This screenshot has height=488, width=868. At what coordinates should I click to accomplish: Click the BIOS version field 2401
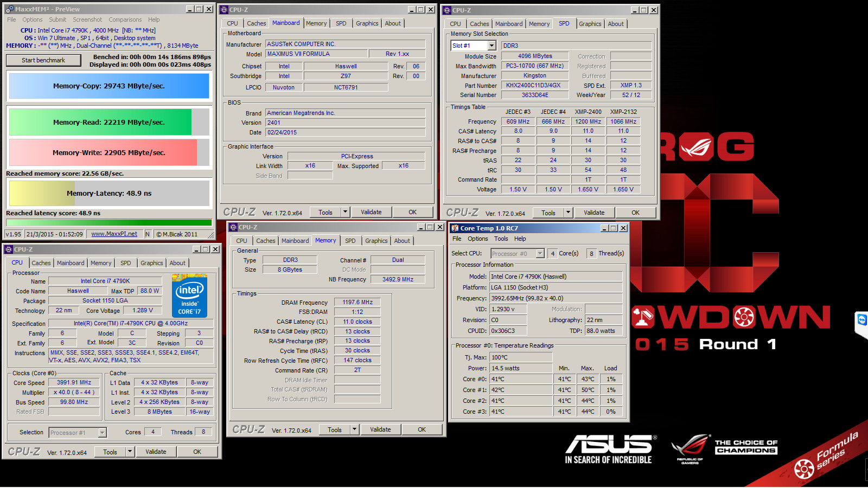346,123
